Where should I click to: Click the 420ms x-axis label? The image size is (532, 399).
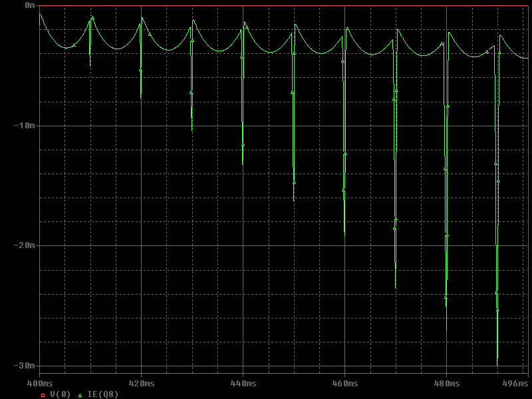click(x=142, y=384)
